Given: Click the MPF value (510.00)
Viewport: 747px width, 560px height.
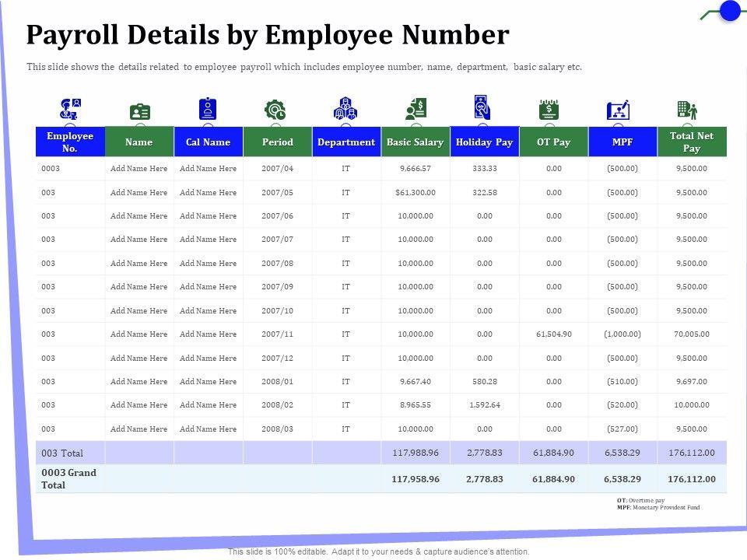Looking at the screenshot, I should [622, 381].
